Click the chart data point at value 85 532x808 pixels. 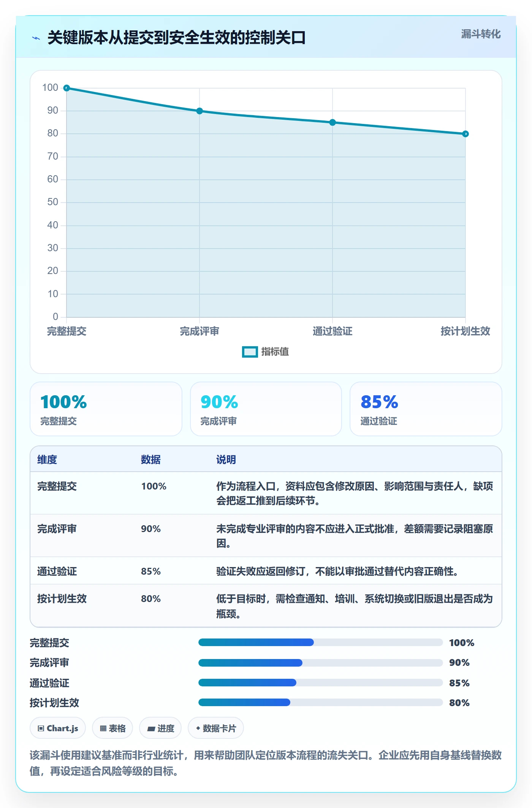pyautogui.click(x=332, y=122)
